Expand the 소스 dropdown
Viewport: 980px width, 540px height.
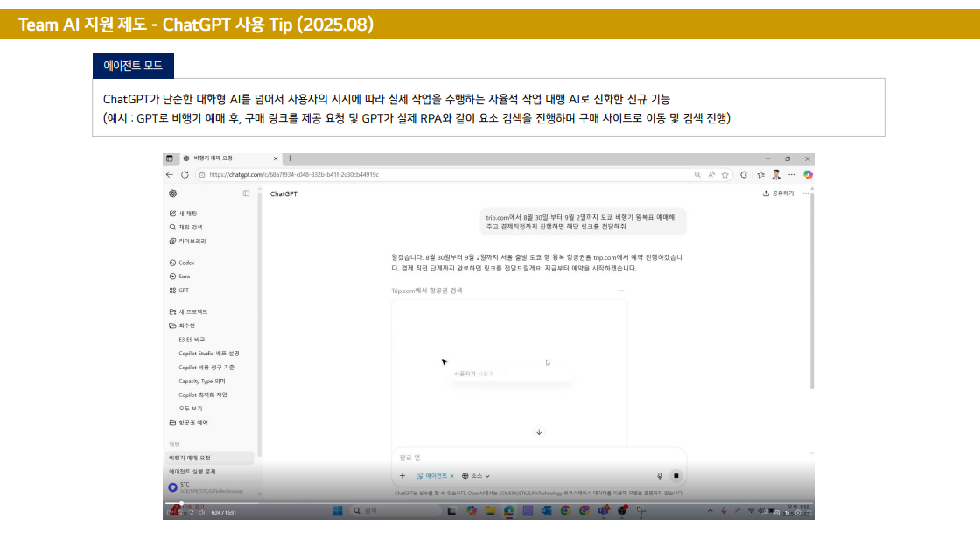(x=476, y=476)
